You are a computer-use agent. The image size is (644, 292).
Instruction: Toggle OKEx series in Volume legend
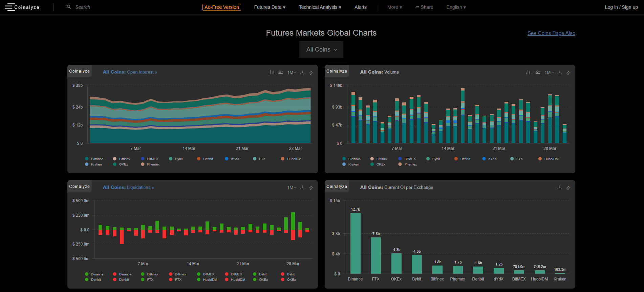pyautogui.click(x=378, y=164)
